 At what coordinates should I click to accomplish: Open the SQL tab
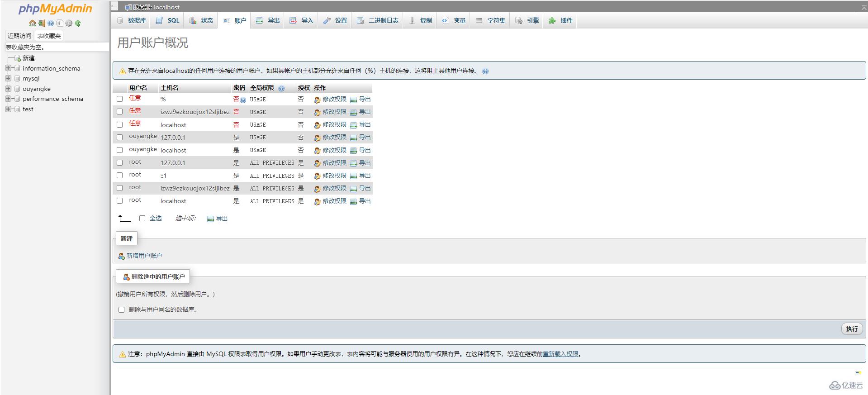point(167,20)
